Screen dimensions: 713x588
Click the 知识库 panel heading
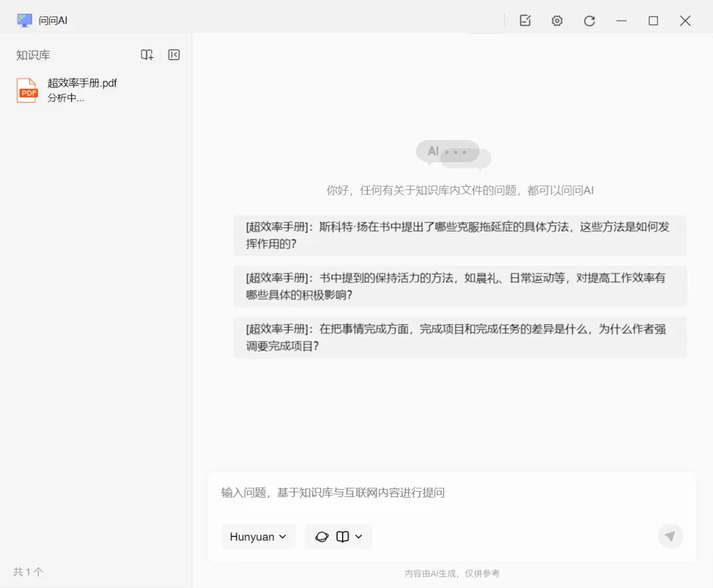tap(33, 55)
